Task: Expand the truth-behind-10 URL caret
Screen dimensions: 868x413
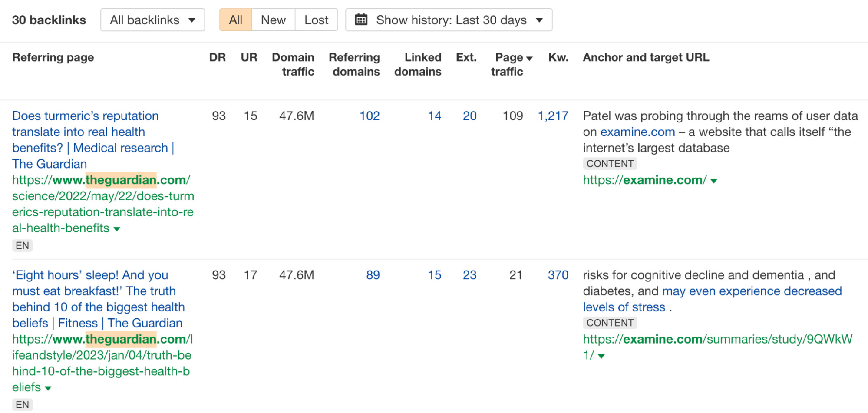Action: pos(48,388)
